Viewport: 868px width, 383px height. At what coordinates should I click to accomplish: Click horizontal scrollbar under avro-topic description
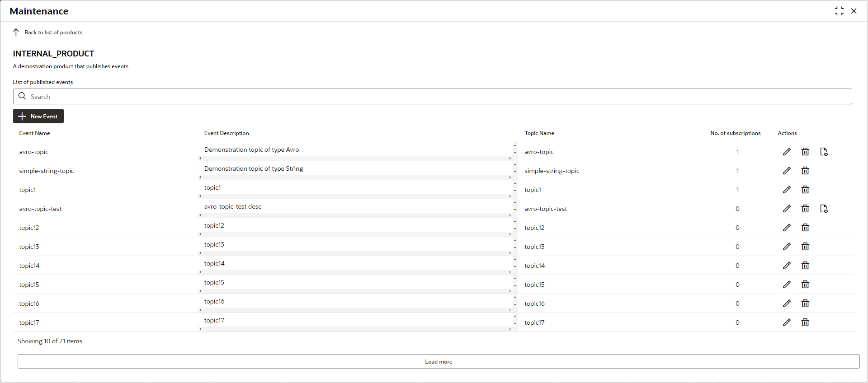tap(355, 159)
